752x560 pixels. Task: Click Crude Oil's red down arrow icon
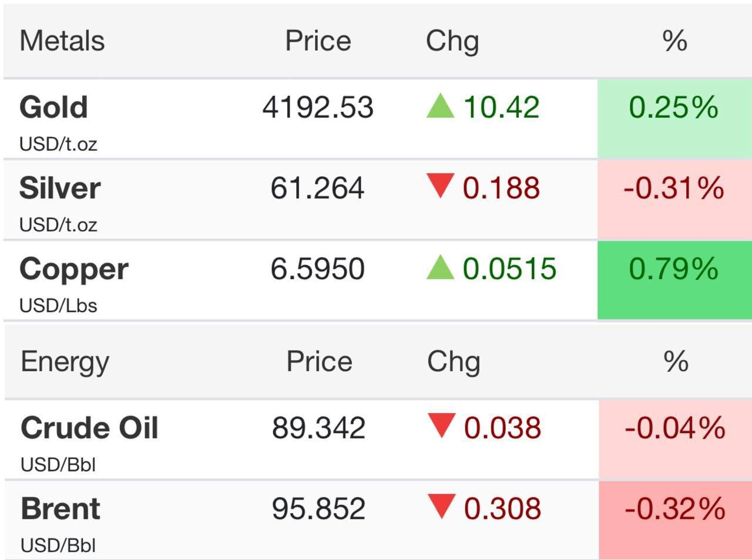(441, 425)
